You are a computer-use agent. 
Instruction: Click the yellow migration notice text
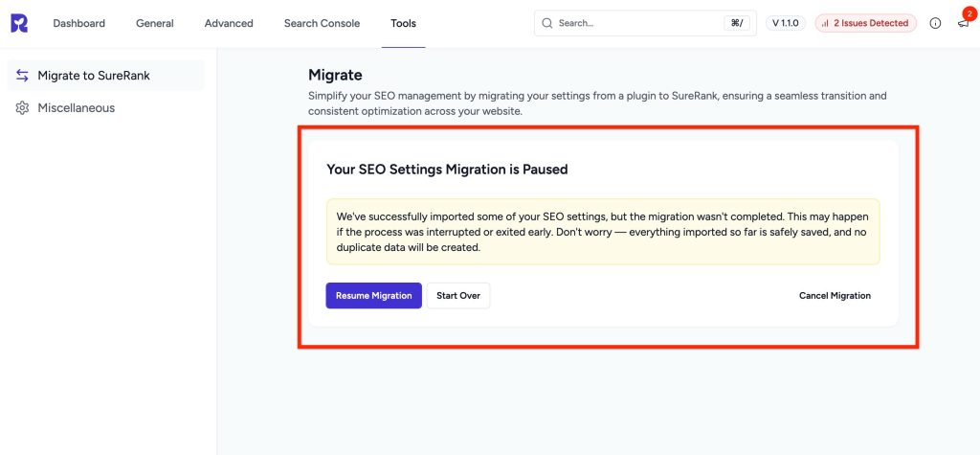(603, 232)
